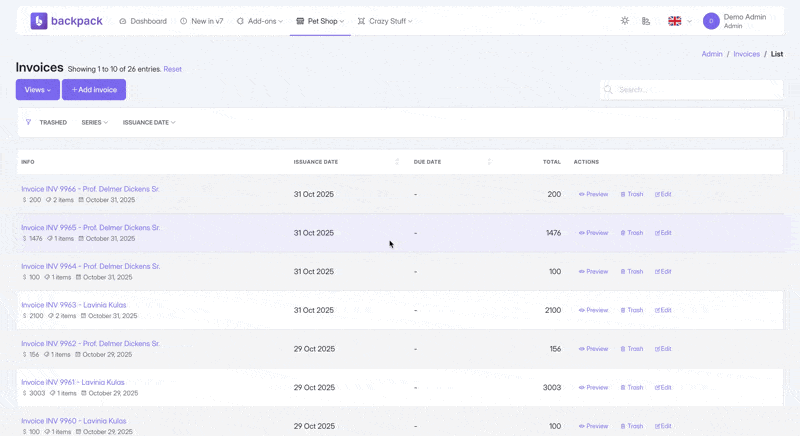The image size is (800, 436).
Task: Preview invoice INV 9961
Action: click(x=593, y=388)
